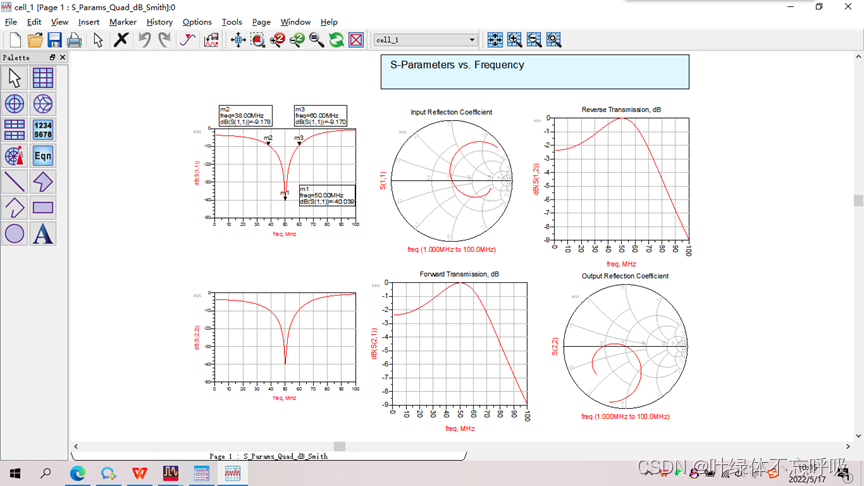Select the text A annotation tool

tap(42, 234)
